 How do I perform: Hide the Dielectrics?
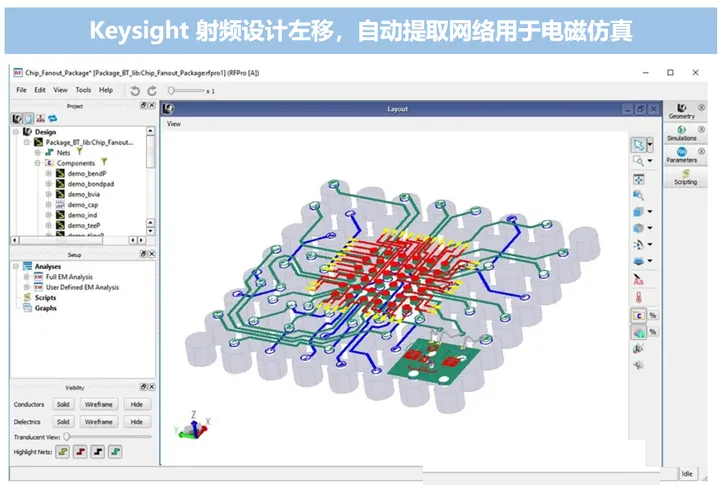pyautogui.click(x=136, y=422)
